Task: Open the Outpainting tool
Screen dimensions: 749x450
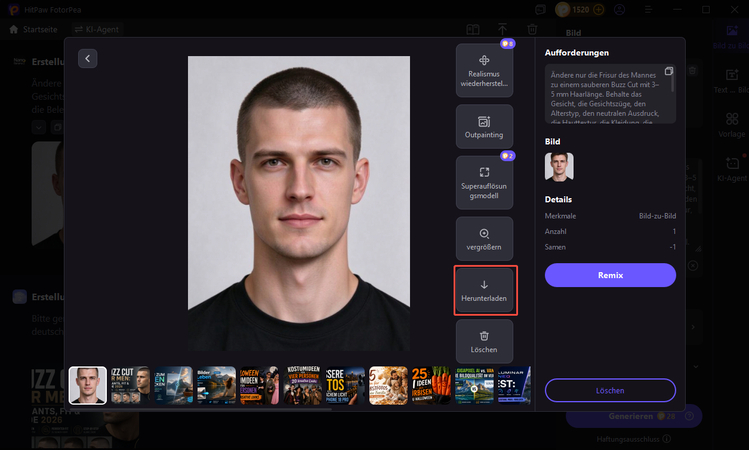Action: pos(484,127)
